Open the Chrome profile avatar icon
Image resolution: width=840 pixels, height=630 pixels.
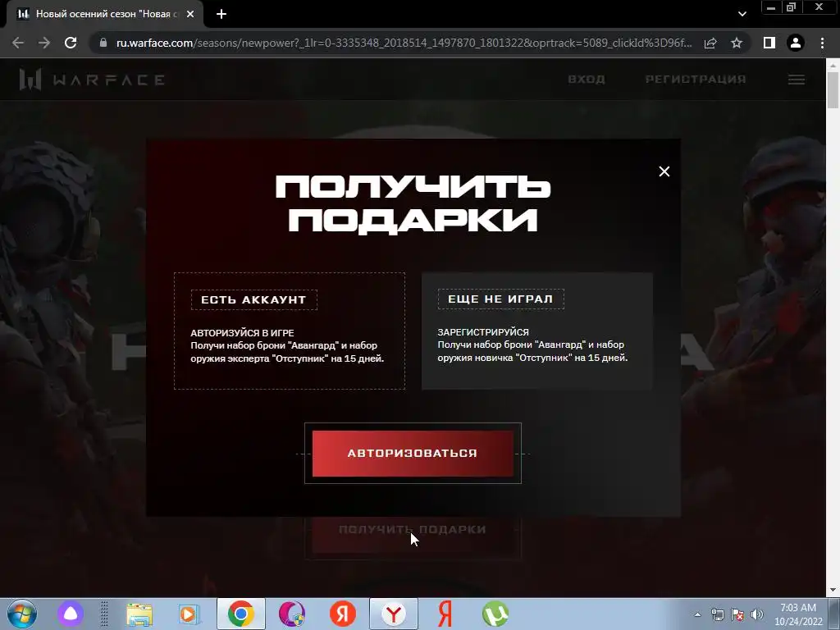point(796,43)
